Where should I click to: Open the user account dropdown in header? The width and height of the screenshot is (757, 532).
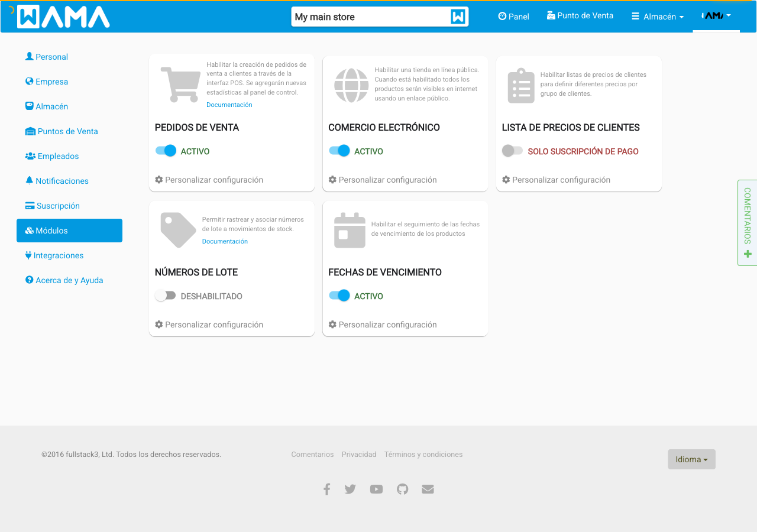716,16
